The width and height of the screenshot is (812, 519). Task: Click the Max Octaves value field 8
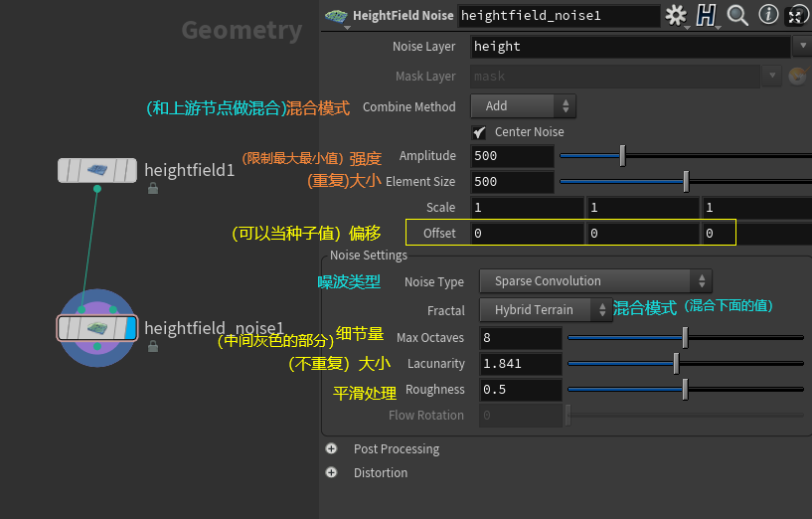pos(521,338)
